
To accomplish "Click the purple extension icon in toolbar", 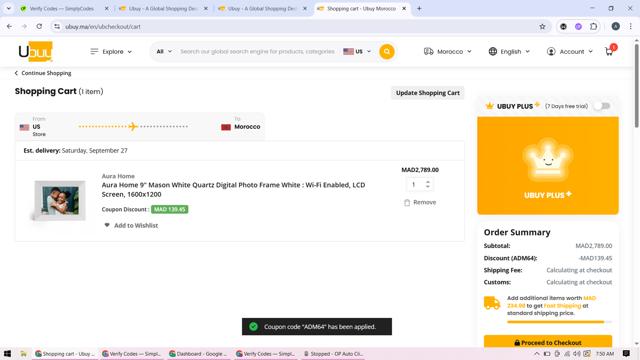I will [578, 27].
